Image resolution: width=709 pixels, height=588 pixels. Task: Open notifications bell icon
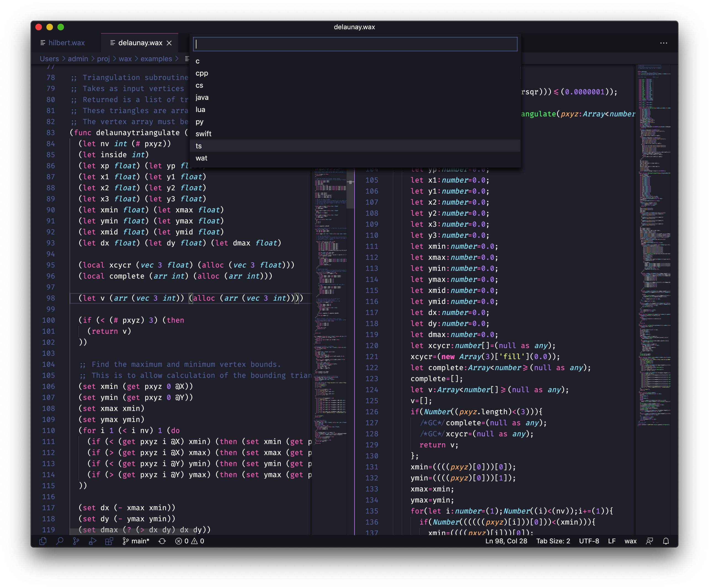tap(666, 541)
